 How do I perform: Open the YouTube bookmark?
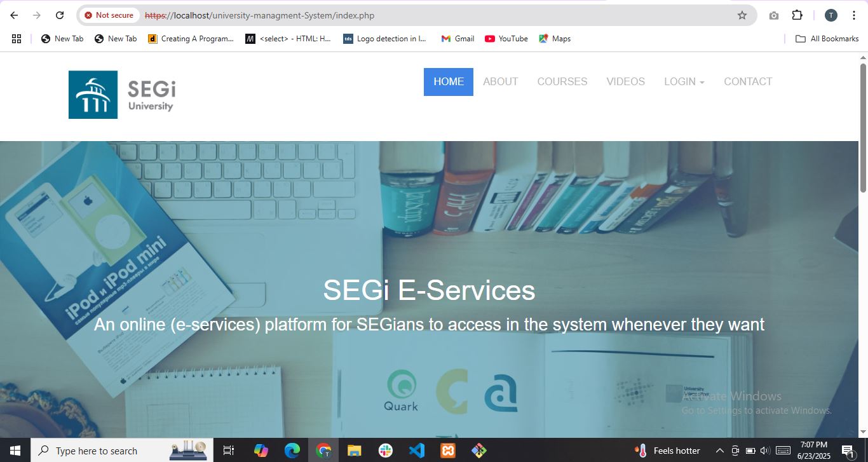pyautogui.click(x=506, y=39)
